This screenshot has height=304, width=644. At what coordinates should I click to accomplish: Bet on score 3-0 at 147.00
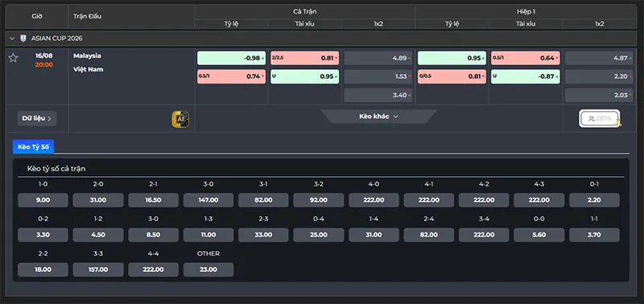click(208, 200)
